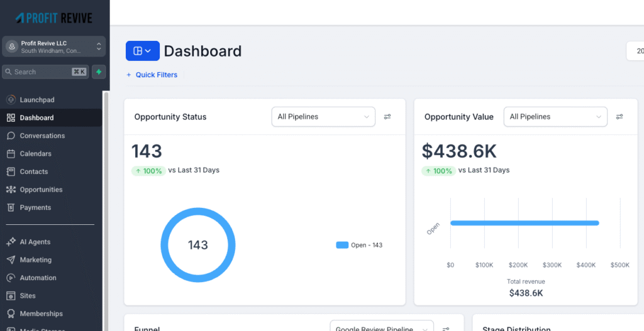Click the Calendars icon in sidebar
The image size is (644, 331).
[11, 153]
